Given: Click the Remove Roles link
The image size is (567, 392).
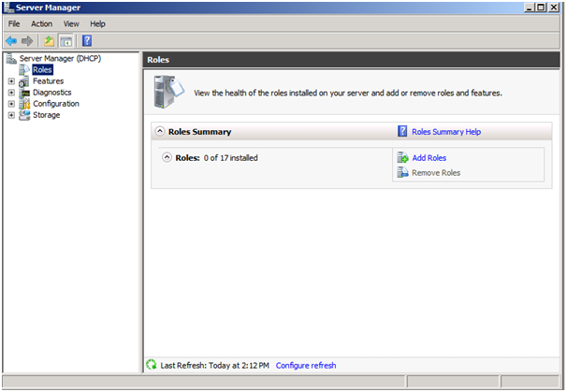Looking at the screenshot, I should (x=436, y=173).
